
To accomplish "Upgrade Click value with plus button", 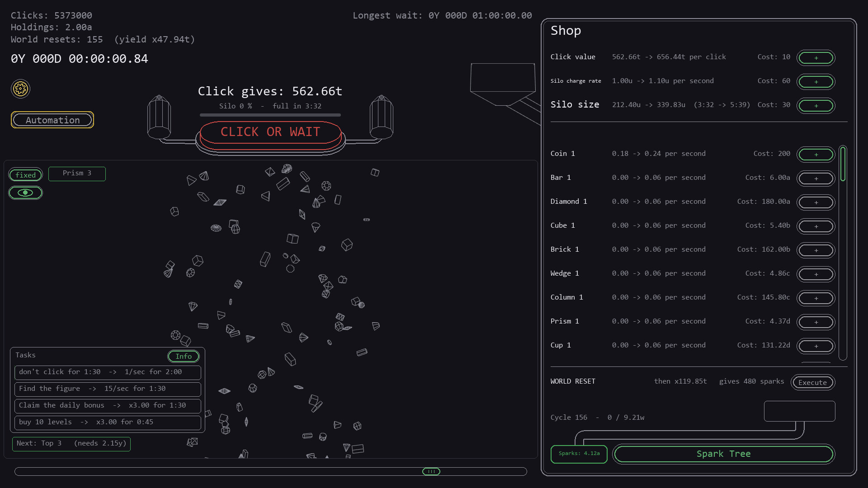I will click(x=816, y=58).
